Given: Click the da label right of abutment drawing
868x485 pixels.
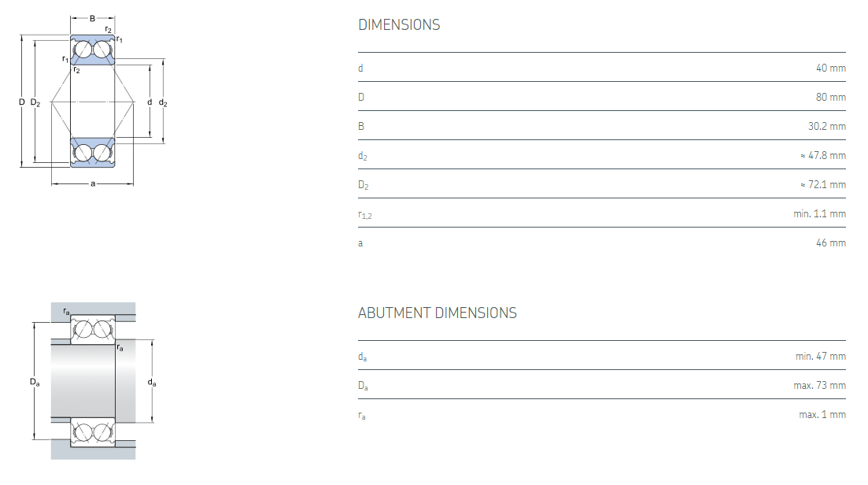Looking at the screenshot, I should pyautogui.click(x=151, y=383).
